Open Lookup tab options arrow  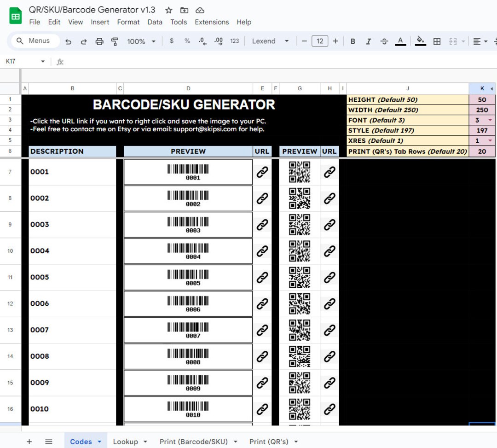tap(145, 442)
